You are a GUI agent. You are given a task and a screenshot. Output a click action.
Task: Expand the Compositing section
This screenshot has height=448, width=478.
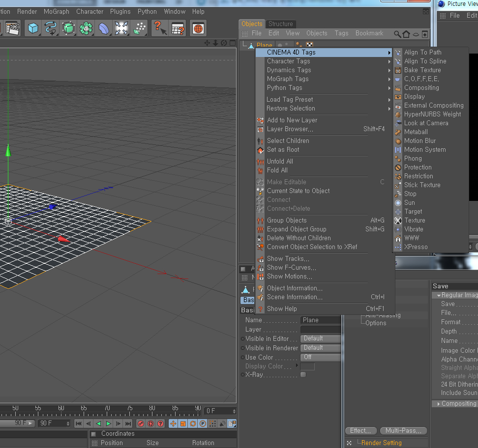[x=439, y=404]
